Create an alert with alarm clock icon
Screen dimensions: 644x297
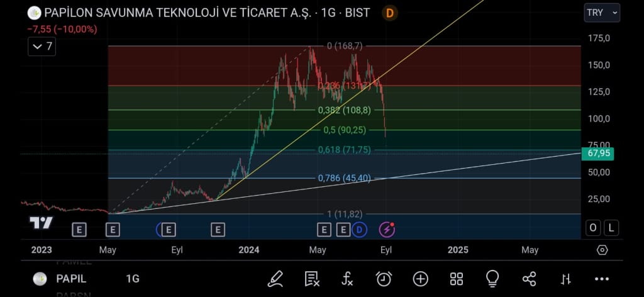click(384, 279)
